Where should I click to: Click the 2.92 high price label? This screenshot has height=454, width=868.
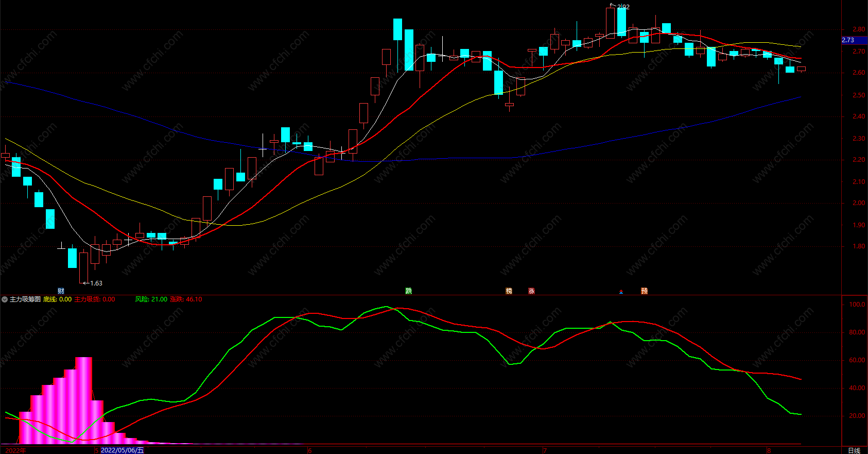click(x=623, y=7)
